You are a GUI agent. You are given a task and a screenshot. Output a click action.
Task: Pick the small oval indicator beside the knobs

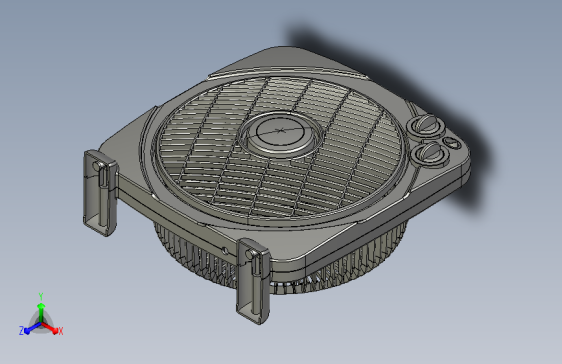coord(452,143)
